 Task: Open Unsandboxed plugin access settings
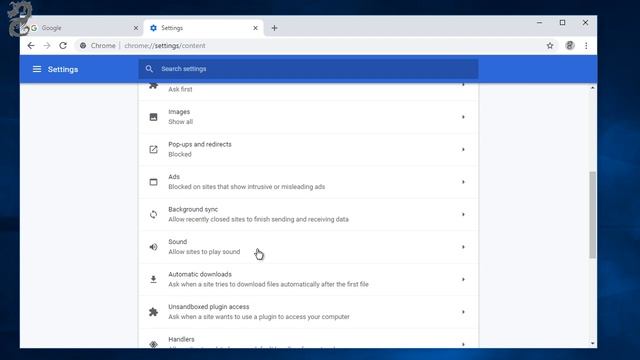coord(309,312)
